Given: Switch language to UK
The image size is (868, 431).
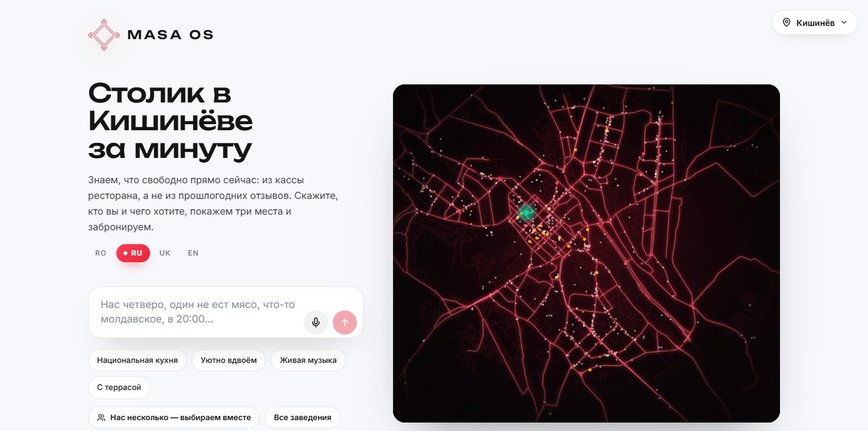Looking at the screenshot, I should [165, 253].
